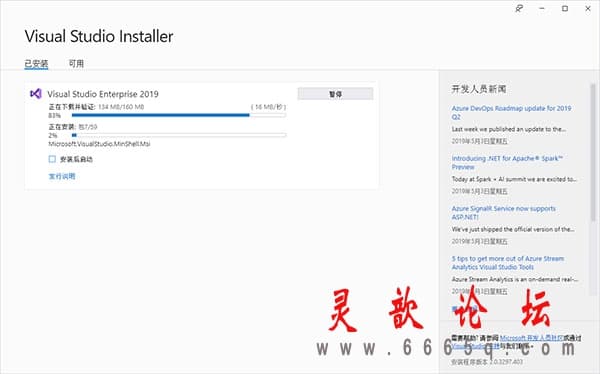
Task: Click the Microsoft.VisualStudio.MinShell.Msi package name
Action: pyautogui.click(x=99, y=144)
